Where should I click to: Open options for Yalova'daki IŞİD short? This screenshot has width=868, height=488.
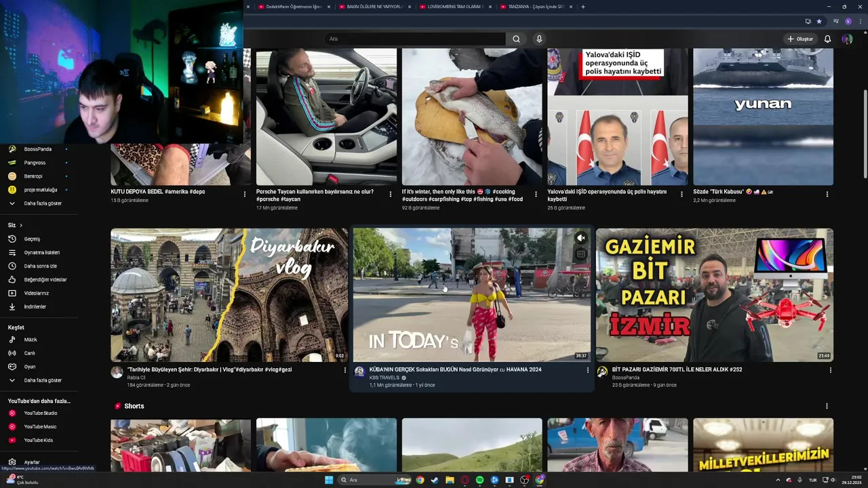coord(682,194)
